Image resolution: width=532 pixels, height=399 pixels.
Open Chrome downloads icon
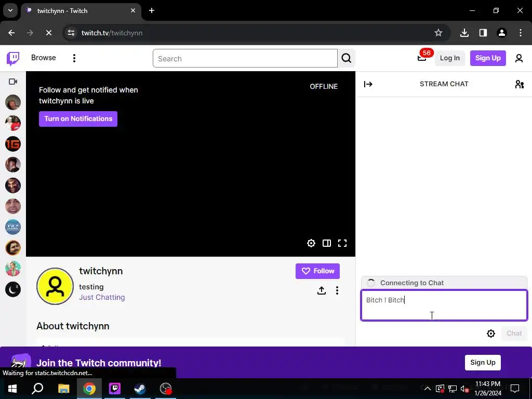[x=464, y=33]
